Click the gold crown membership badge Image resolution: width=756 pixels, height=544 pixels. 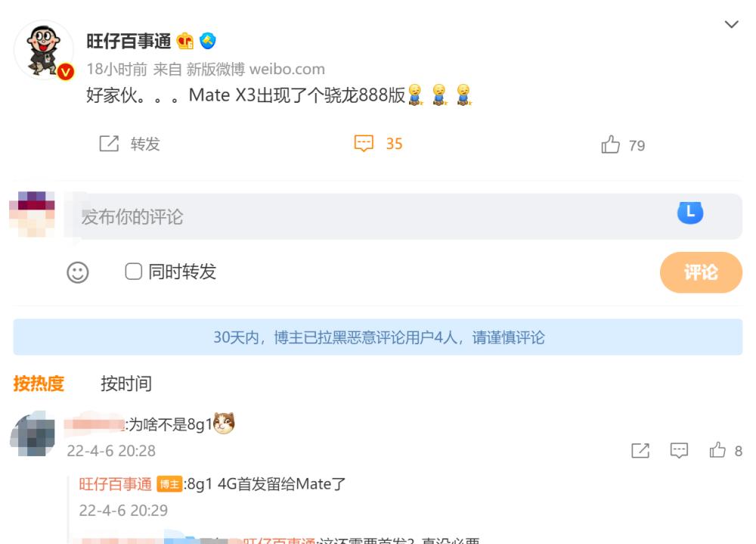(x=185, y=41)
